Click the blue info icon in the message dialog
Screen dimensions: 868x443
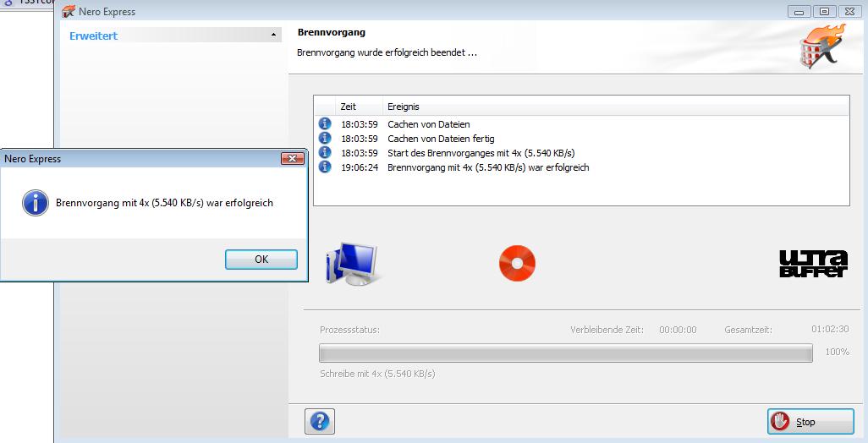pyautogui.click(x=35, y=203)
